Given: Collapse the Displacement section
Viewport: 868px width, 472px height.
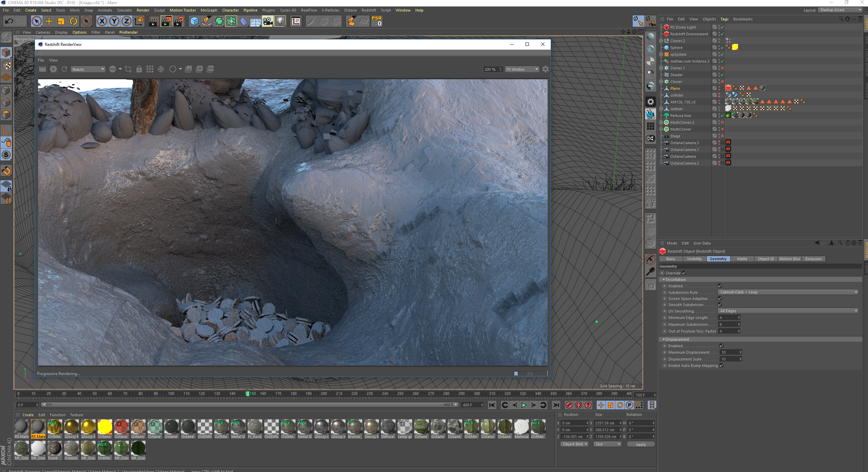Looking at the screenshot, I should (664, 339).
